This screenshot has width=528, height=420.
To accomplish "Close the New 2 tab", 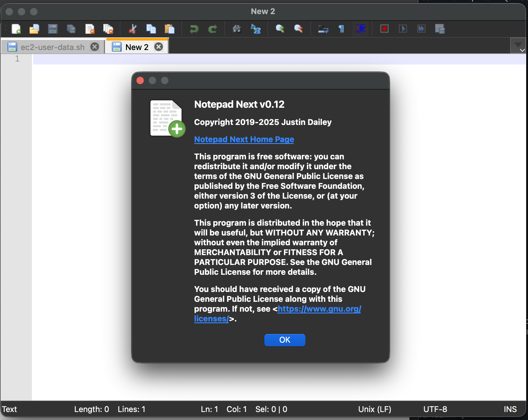I will (159, 47).
